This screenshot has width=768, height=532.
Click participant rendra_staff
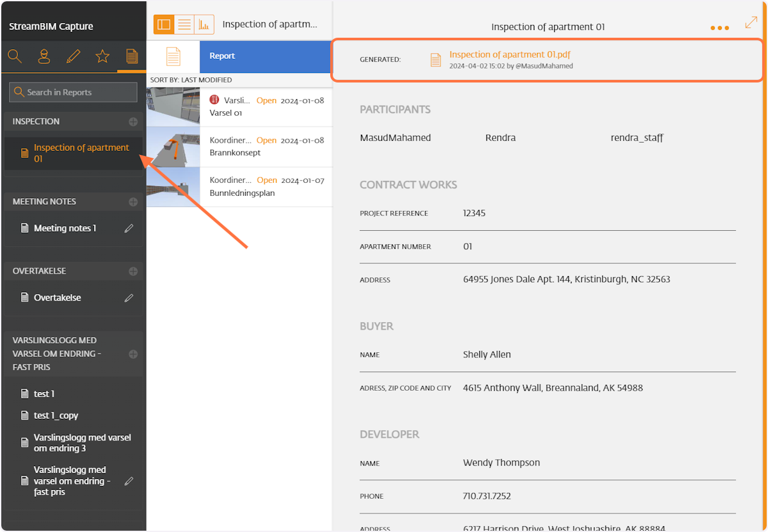(637, 137)
